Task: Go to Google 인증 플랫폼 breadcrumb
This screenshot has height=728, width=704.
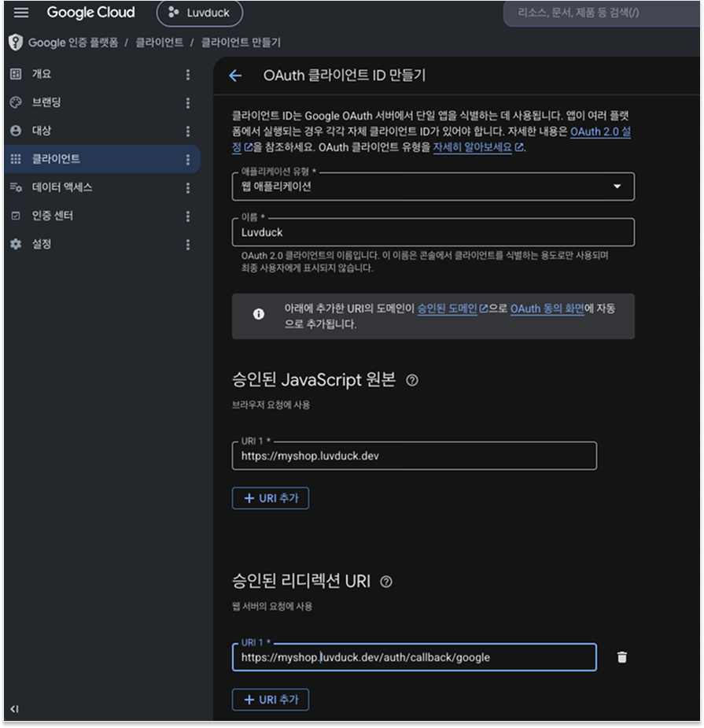Action: [73, 42]
